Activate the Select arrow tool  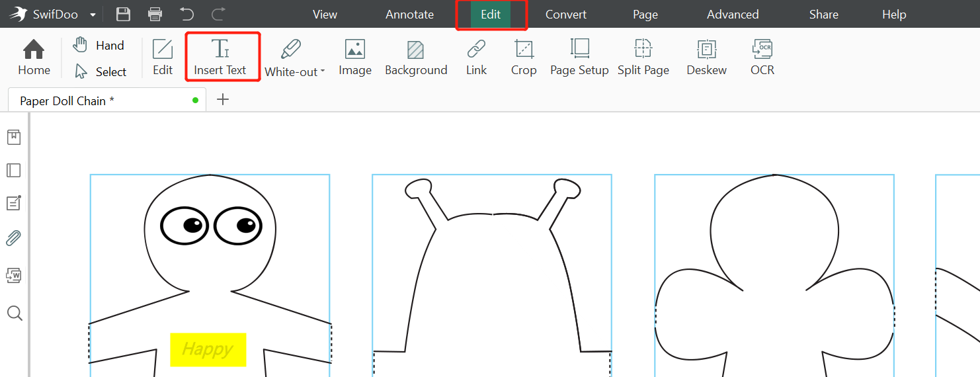[x=100, y=71]
